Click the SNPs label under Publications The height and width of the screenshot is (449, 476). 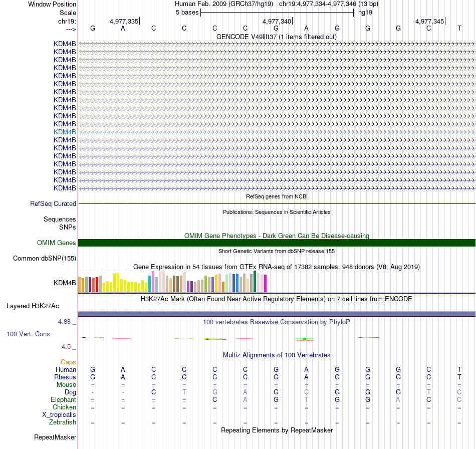click(x=68, y=227)
